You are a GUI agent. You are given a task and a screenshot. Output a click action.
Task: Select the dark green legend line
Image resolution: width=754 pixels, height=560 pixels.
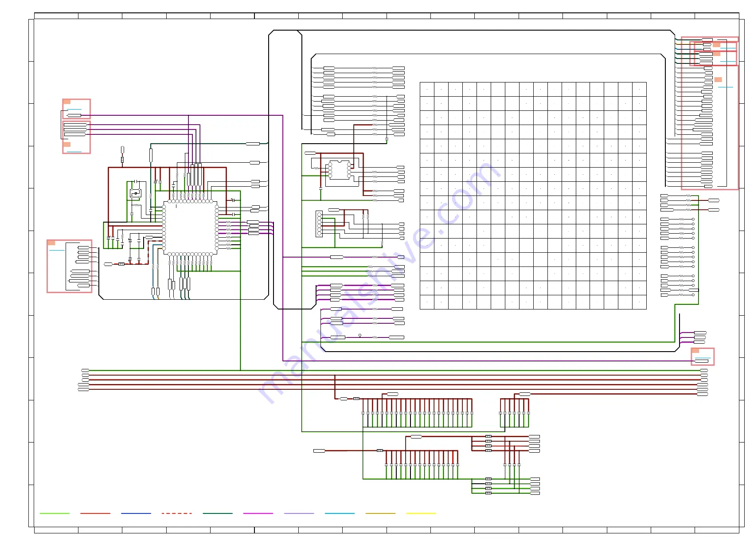[218, 513]
